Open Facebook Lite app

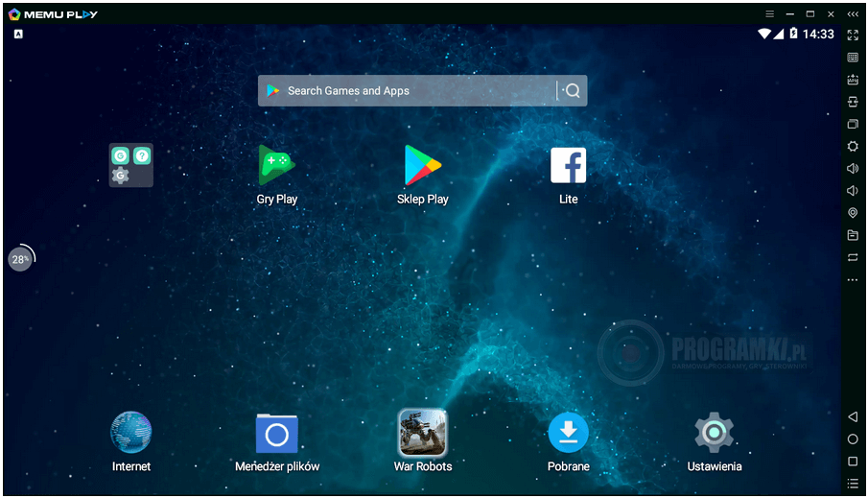(568, 165)
